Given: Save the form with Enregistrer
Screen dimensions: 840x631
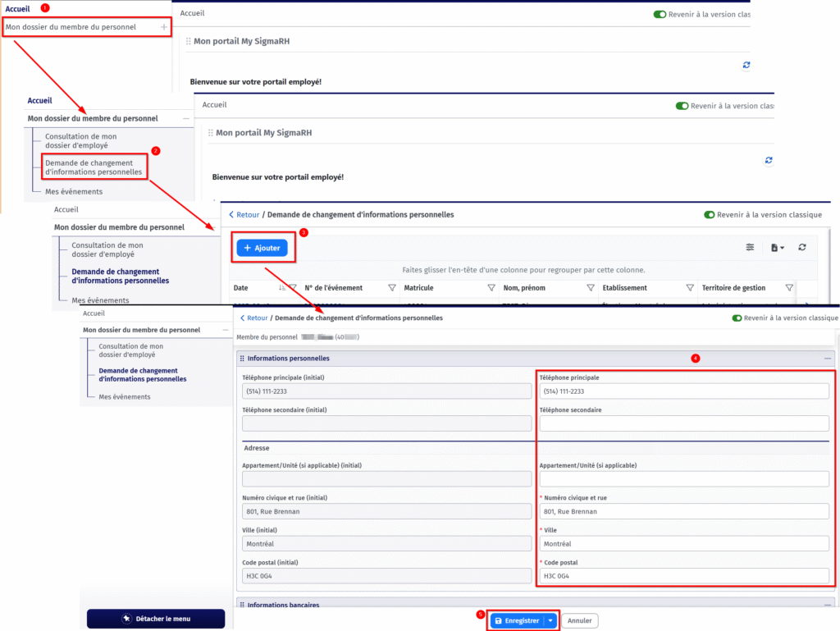Looking at the screenshot, I should pyautogui.click(x=517, y=621).
